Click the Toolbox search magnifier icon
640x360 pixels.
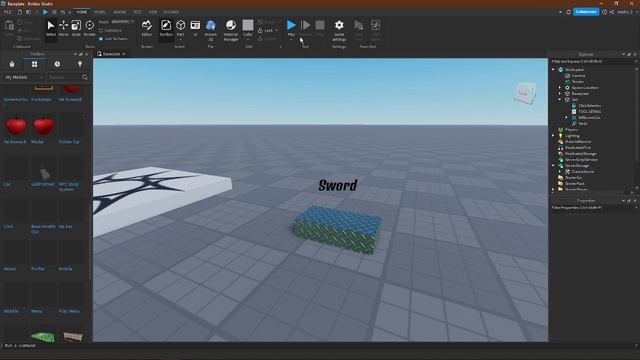[85, 77]
